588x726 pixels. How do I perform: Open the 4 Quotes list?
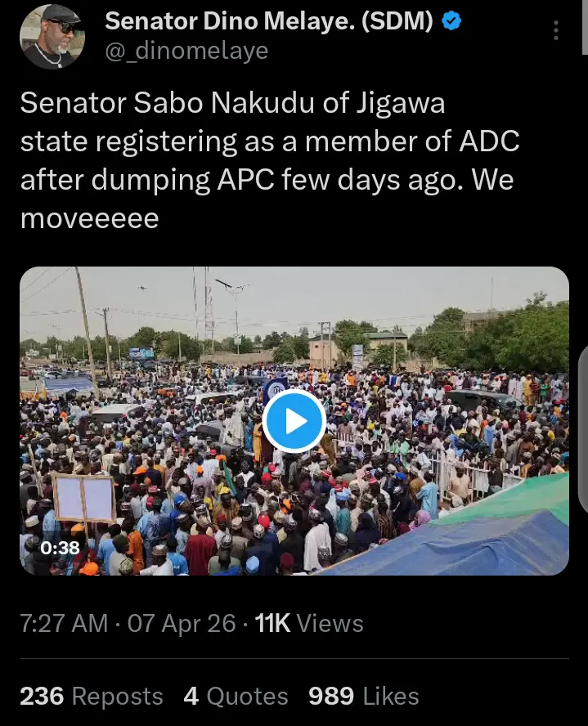tap(236, 696)
